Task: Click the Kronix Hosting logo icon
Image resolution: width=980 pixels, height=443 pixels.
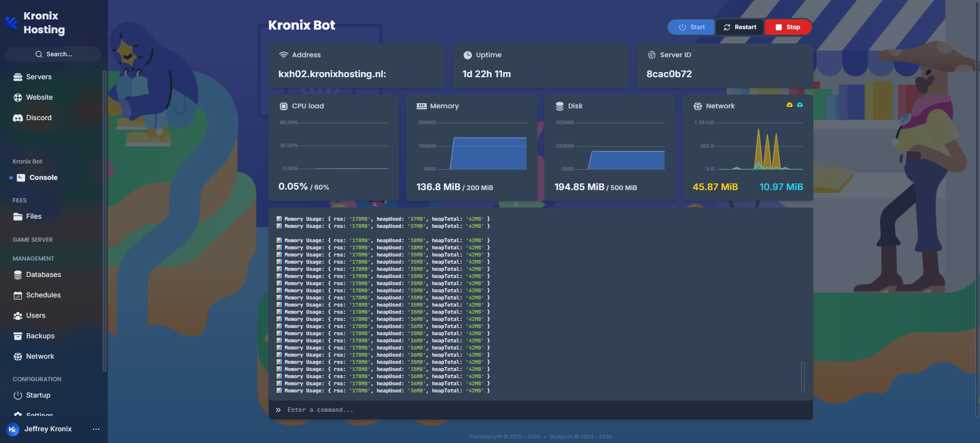Action: 12,22
